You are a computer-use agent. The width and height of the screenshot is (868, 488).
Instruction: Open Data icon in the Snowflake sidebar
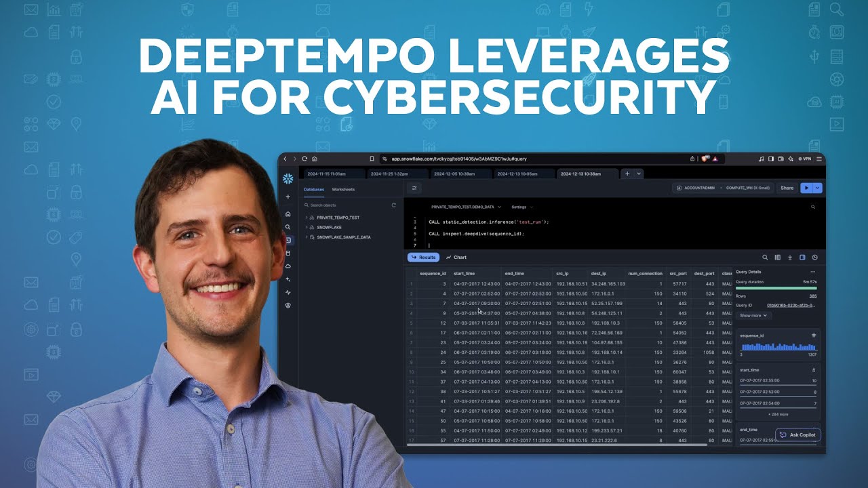click(288, 253)
